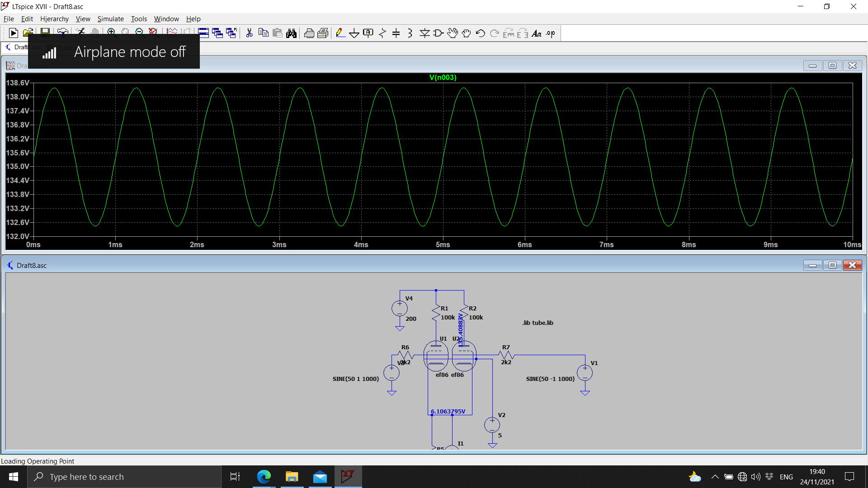Click the 5ms time axis label
Image resolution: width=868 pixels, height=488 pixels.
[443, 244]
